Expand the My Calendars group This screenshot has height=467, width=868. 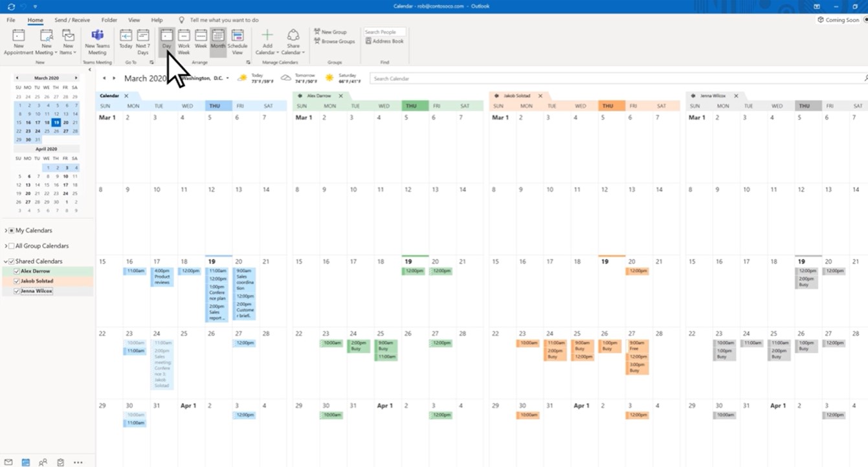point(6,230)
